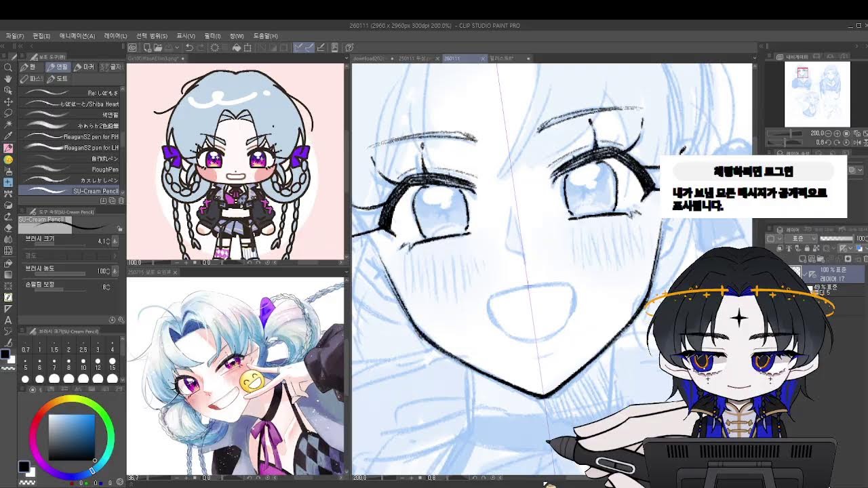Screen dimensions: 868x488
Task: Open the download202 canvas tab
Action: [x=372, y=58]
